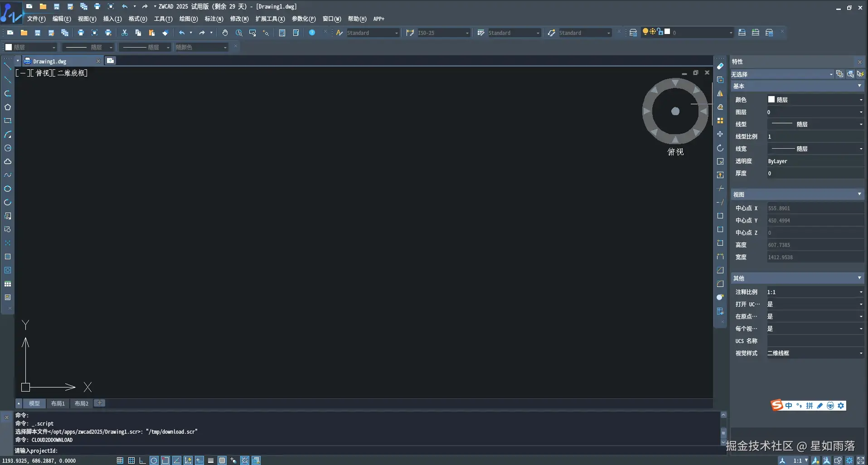Toggle Lineweight display in status bar

[211, 460]
